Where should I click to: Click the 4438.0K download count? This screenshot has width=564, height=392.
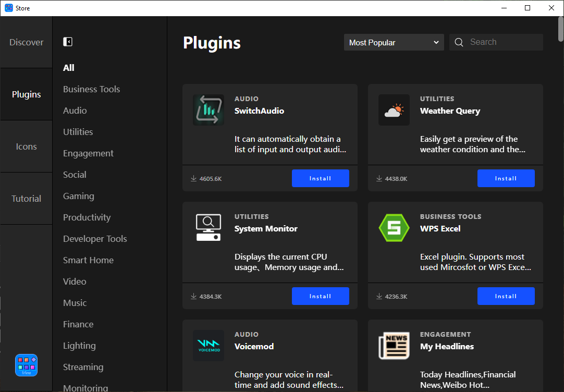coord(396,179)
